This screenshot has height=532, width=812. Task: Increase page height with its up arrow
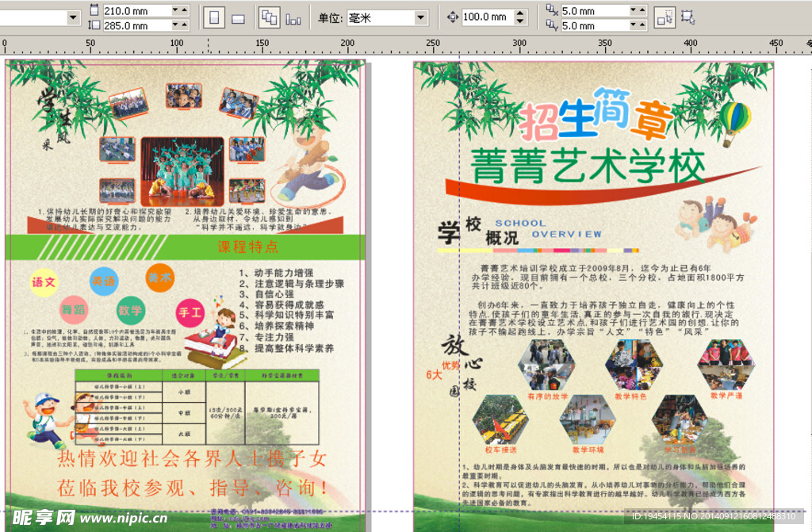pos(184,25)
